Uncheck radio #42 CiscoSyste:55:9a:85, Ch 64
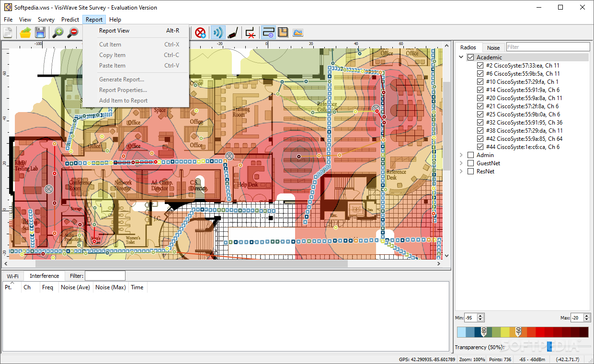Viewport: 594px width, 364px height. pyautogui.click(x=480, y=139)
